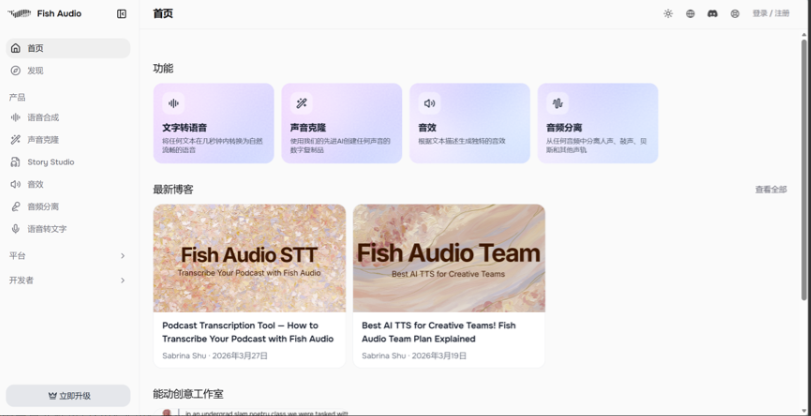
Task: Open 语音合成 in the sidebar
Action: pyautogui.click(x=68, y=117)
